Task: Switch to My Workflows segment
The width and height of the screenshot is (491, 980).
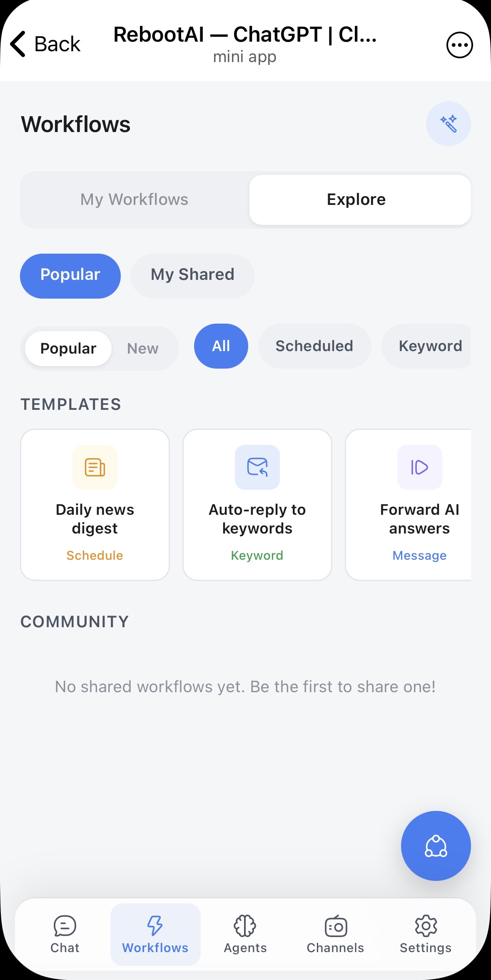Action: pyautogui.click(x=135, y=199)
